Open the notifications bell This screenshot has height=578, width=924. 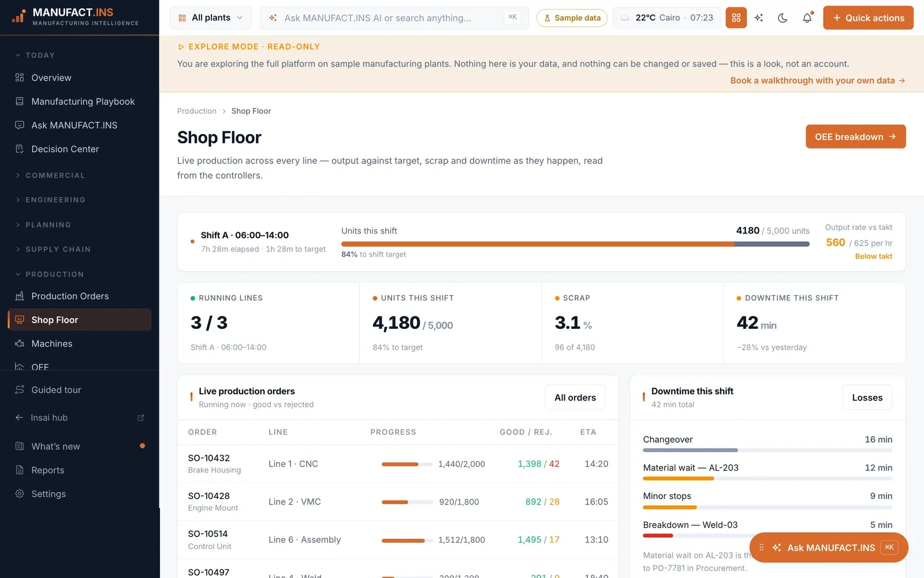[807, 18]
